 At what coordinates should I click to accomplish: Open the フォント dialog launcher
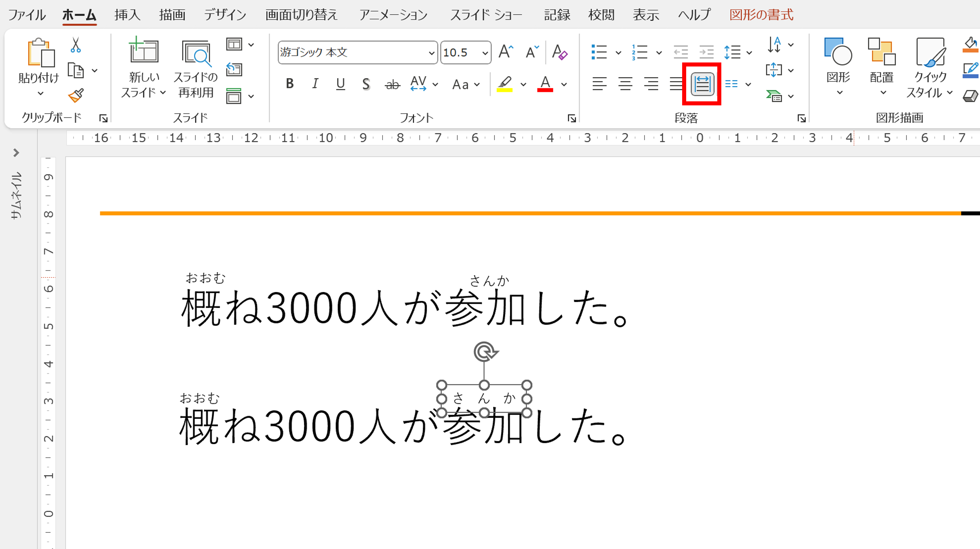(572, 118)
